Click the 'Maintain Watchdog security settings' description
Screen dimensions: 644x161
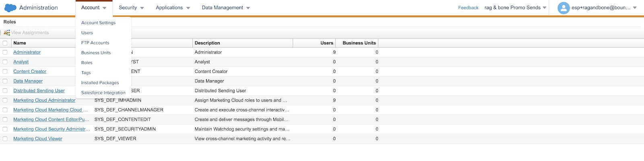tap(242, 129)
